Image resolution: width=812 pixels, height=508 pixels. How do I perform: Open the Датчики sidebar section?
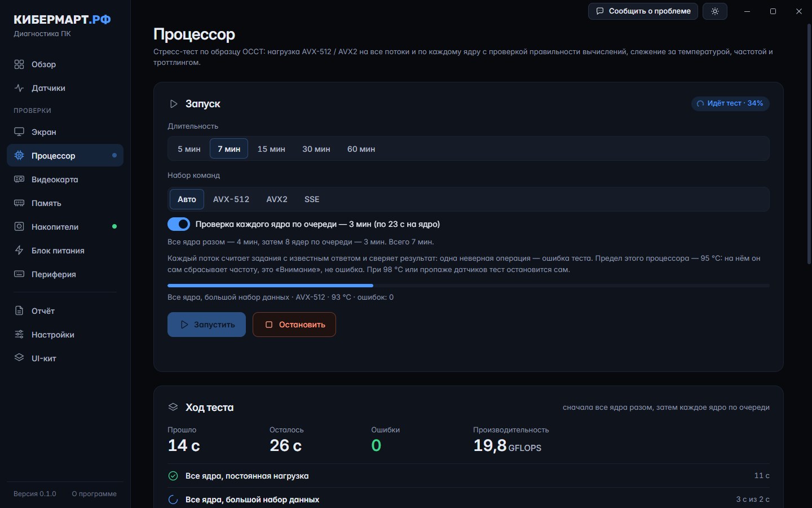[65, 88]
